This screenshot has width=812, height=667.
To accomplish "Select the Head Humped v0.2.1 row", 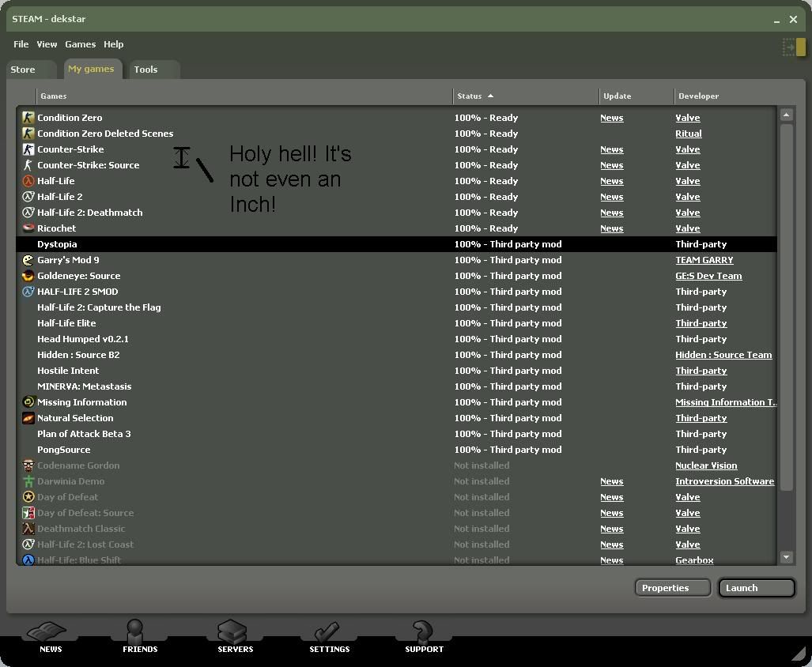I will (x=397, y=339).
